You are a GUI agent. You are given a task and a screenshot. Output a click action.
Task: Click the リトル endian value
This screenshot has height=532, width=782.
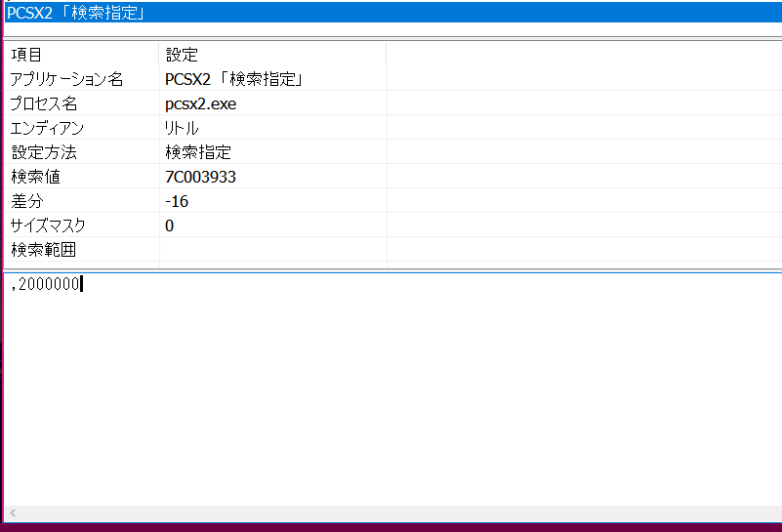(182, 128)
